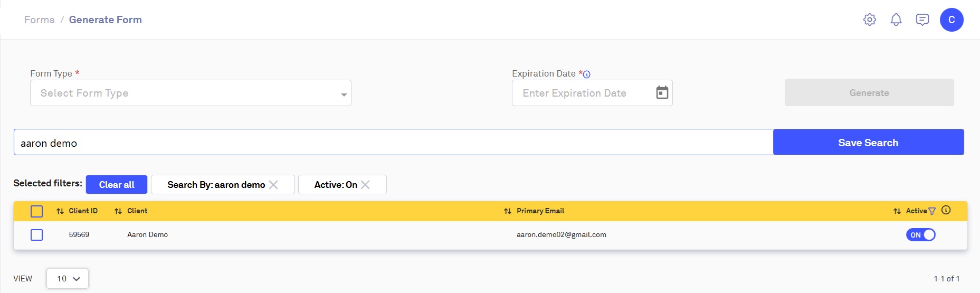Click the Save Search button

click(x=868, y=143)
